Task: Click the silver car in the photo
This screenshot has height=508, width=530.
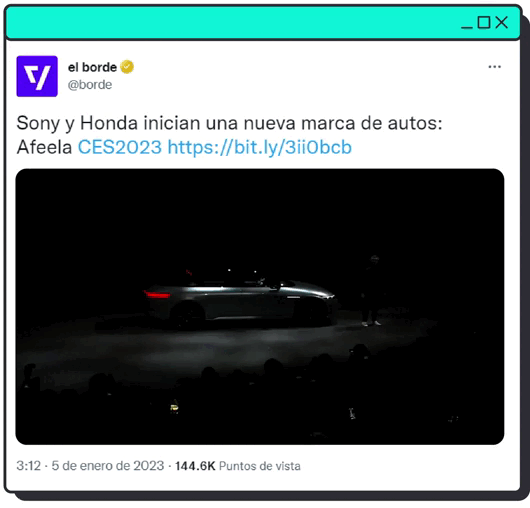Action: (x=240, y=301)
